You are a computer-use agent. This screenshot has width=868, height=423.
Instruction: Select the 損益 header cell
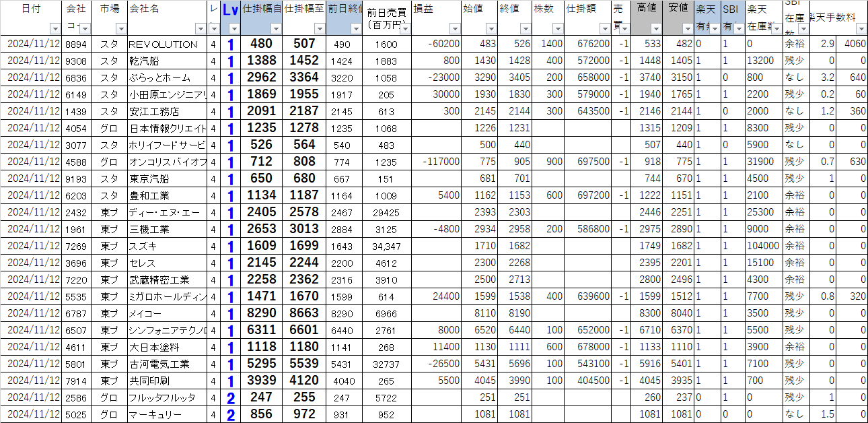coord(437,18)
